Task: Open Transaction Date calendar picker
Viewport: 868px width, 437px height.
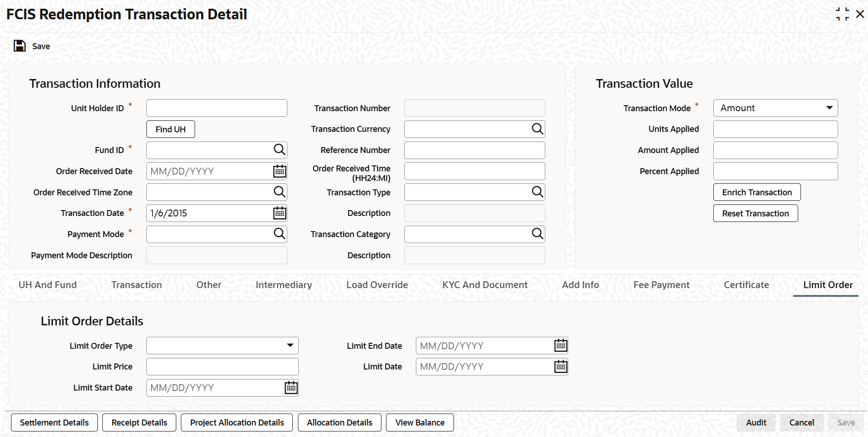Action: point(280,213)
